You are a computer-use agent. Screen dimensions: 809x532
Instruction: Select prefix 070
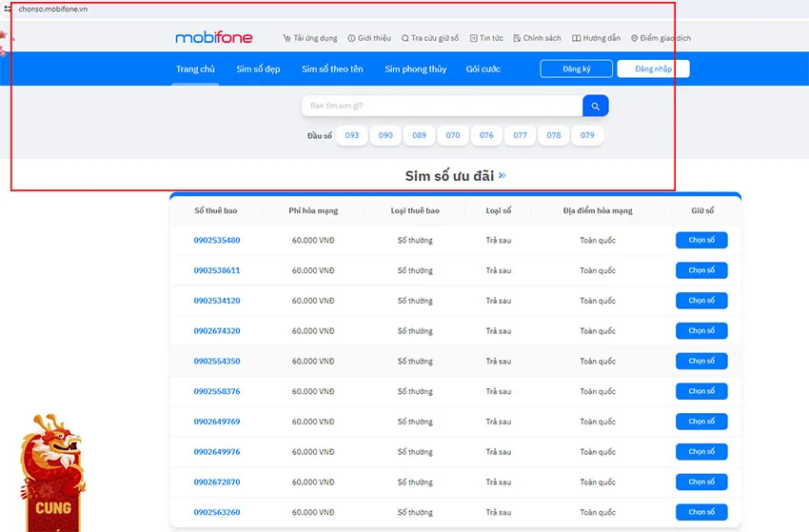click(452, 135)
